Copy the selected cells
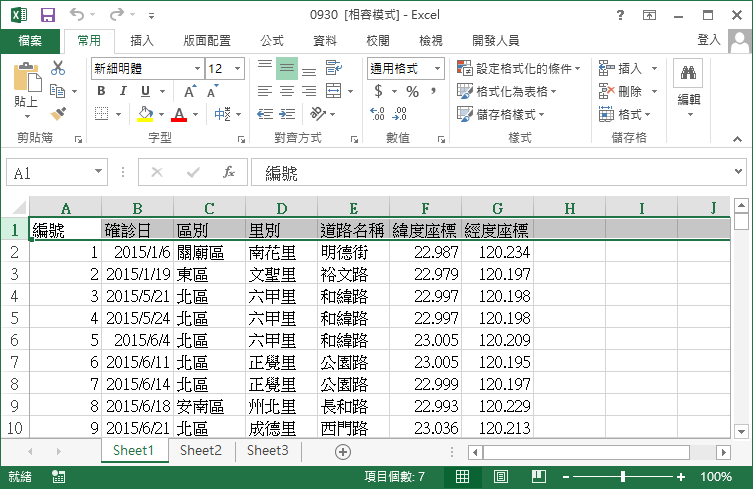This screenshot has width=753, height=489. click(x=58, y=91)
